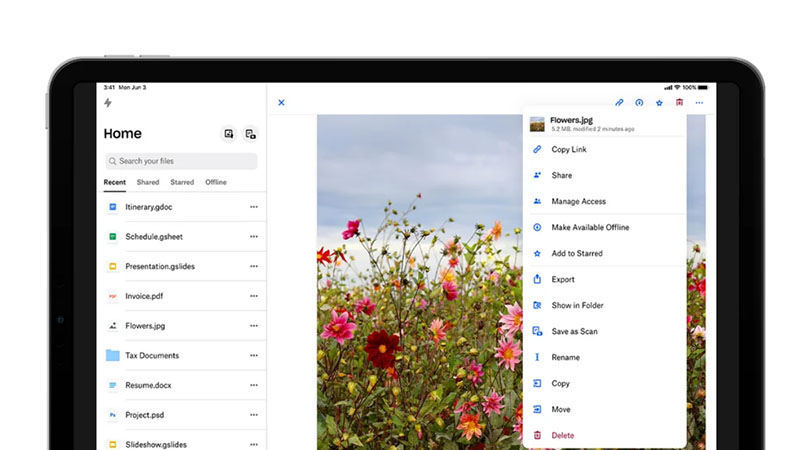Open options for Resume.docx

click(x=254, y=385)
